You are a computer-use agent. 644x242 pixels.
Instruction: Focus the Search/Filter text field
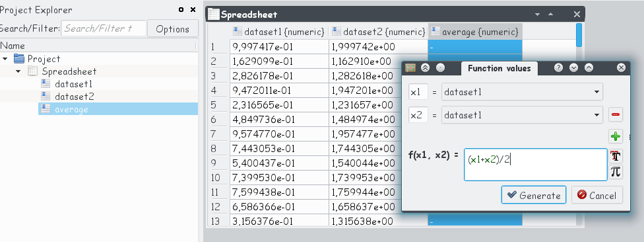point(104,28)
